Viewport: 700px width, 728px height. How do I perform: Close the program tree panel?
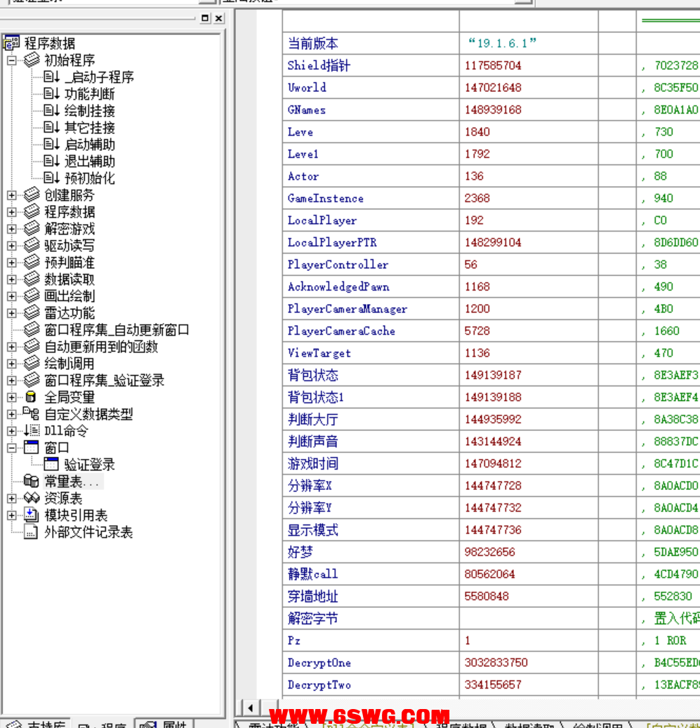pos(219,18)
